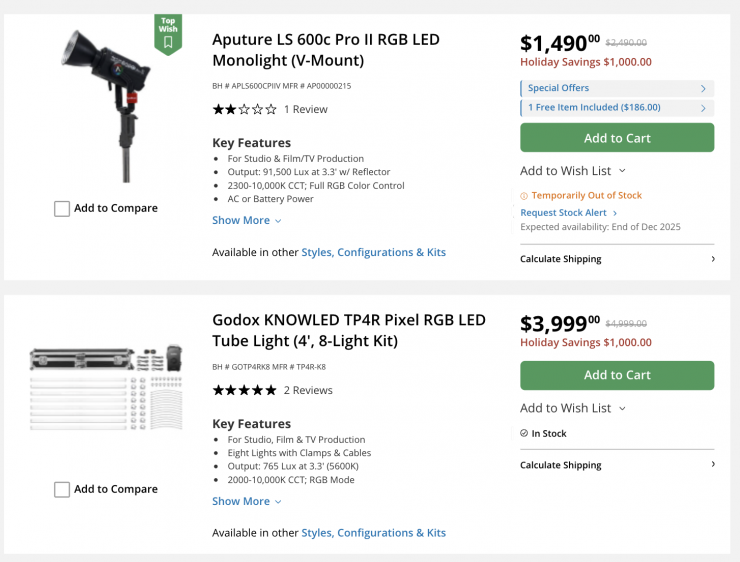The width and height of the screenshot is (740, 562).
Task: Add Godox KNOWLED TP4R kit to cart
Action: coord(617,375)
